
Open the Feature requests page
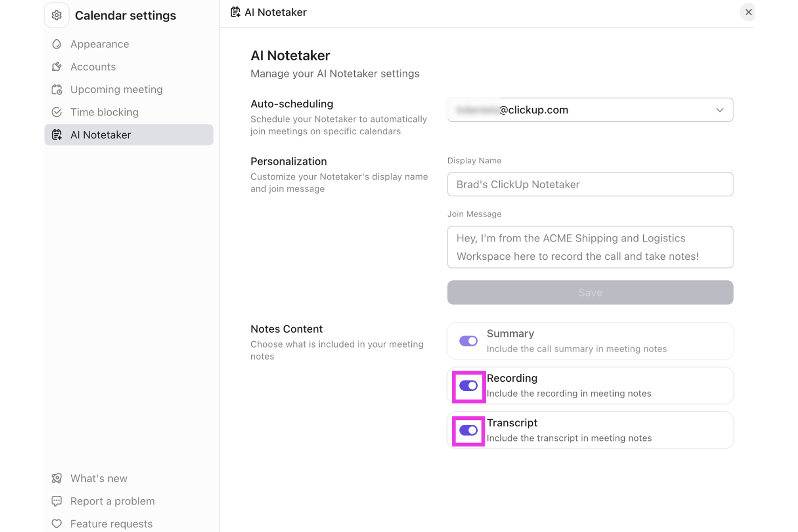click(x=111, y=523)
